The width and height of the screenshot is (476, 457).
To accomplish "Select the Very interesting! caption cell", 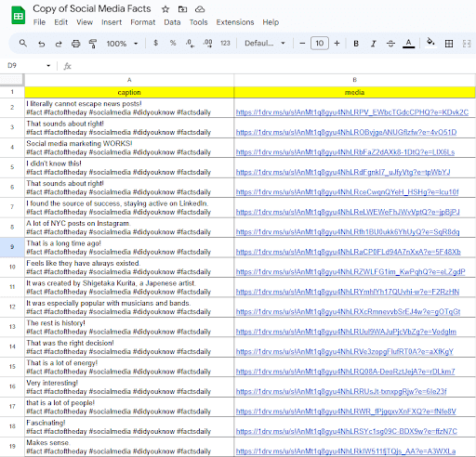I will point(129,387).
